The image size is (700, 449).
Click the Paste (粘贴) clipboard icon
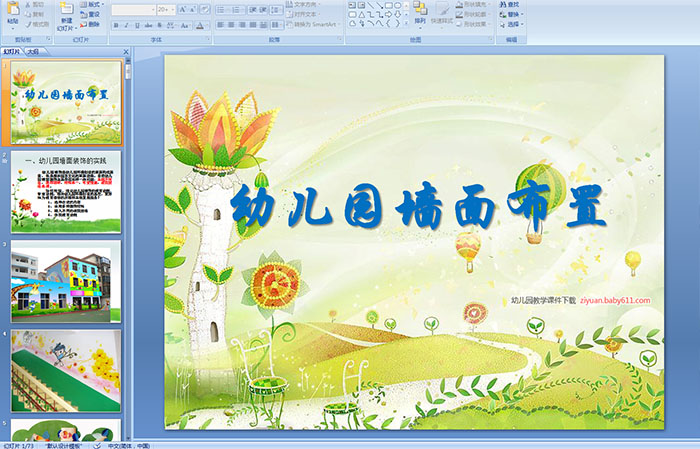[13, 8]
